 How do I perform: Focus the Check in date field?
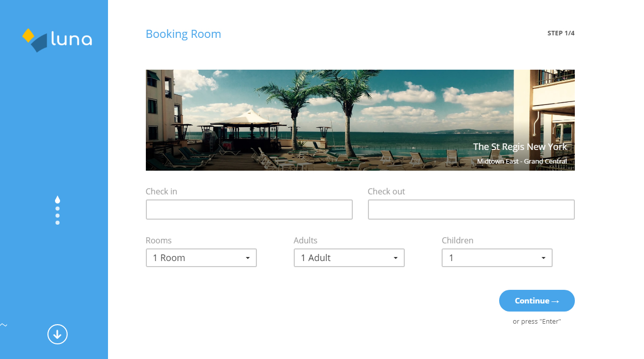point(249,210)
